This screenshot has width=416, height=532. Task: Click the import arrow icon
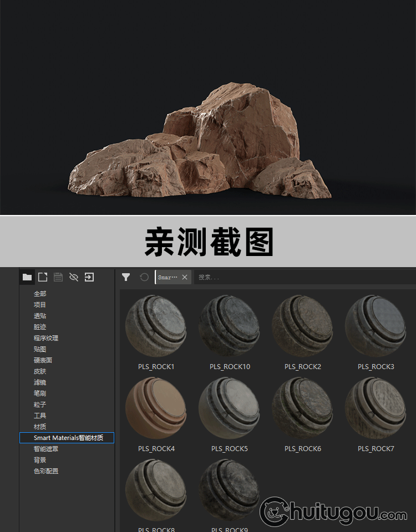(x=89, y=277)
